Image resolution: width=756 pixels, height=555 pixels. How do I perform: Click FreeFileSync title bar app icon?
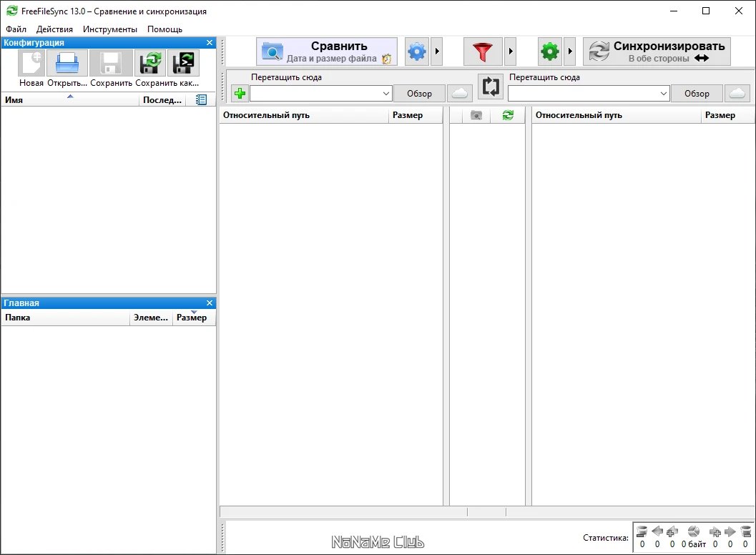tap(11, 11)
